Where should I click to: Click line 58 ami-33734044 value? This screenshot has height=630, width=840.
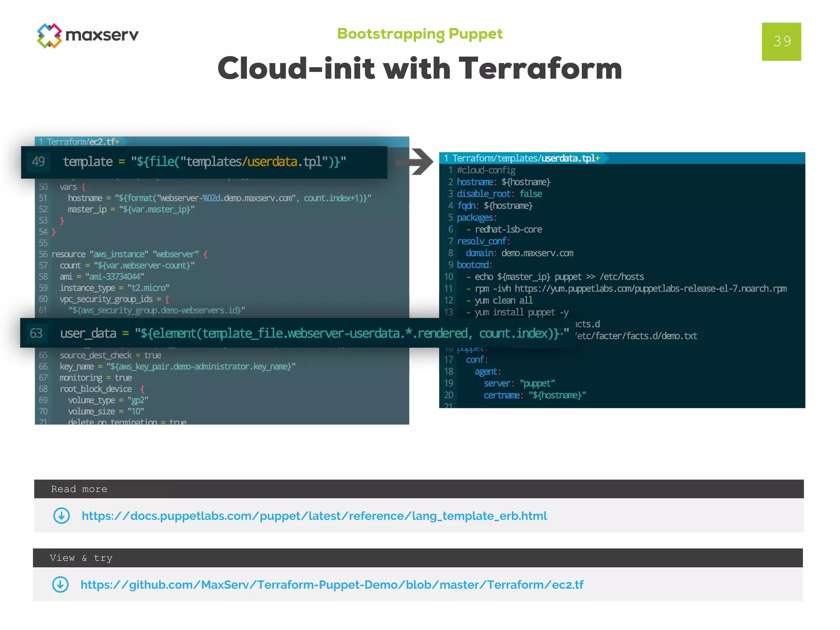coord(102,277)
